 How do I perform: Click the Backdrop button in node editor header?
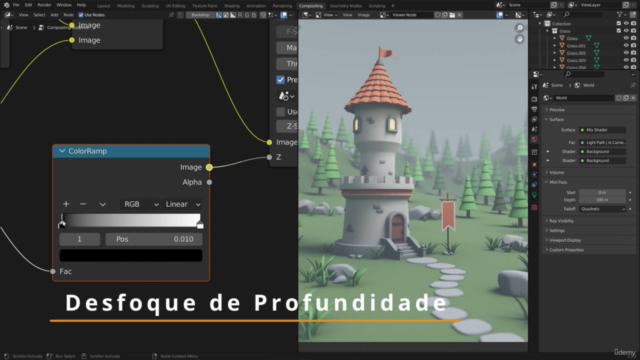tap(200, 15)
